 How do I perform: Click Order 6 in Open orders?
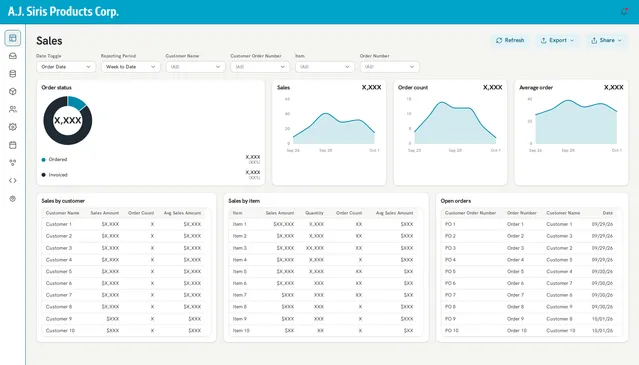pyautogui.click(x=516, y=283)
